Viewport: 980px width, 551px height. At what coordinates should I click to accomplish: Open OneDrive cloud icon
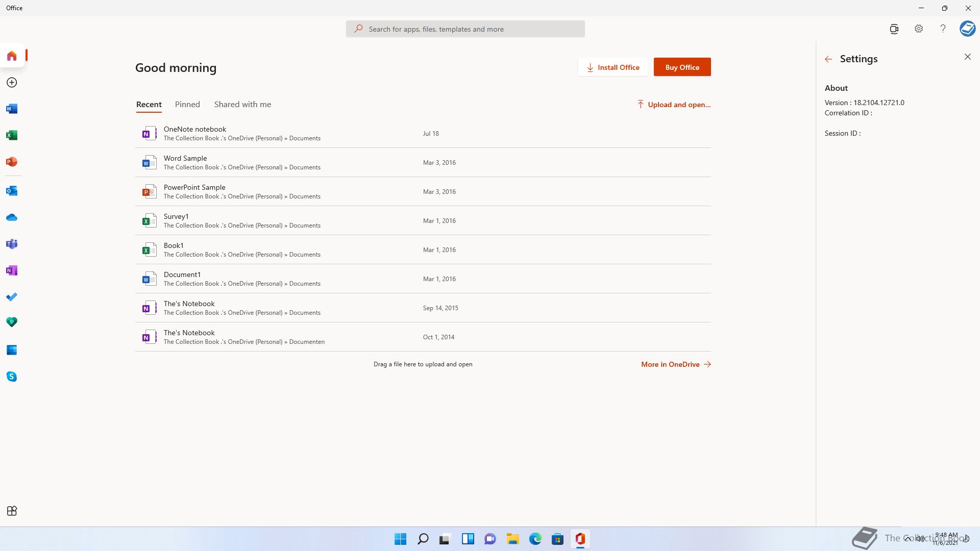(x=12, y=217)
